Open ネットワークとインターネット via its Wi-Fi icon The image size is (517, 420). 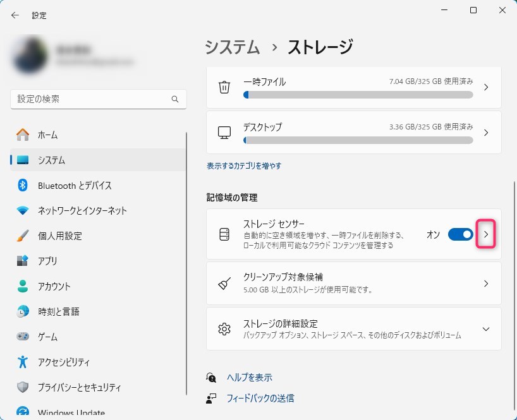pos(23,210)
